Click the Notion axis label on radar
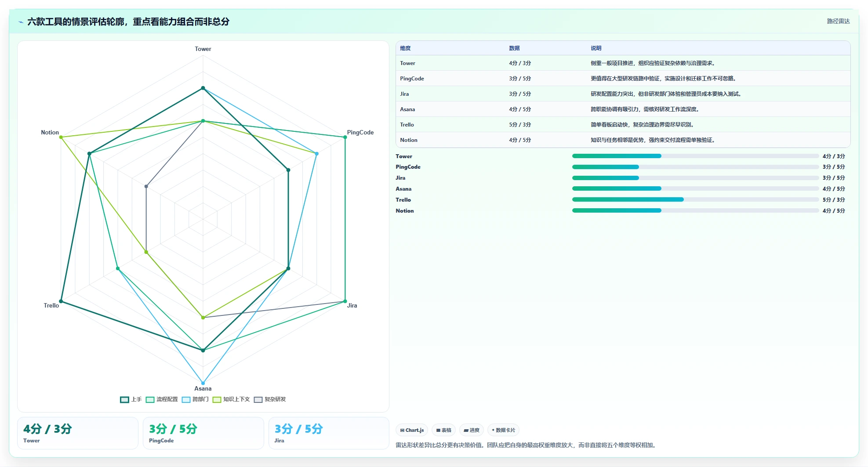868x467 pixels. point(50,132)
